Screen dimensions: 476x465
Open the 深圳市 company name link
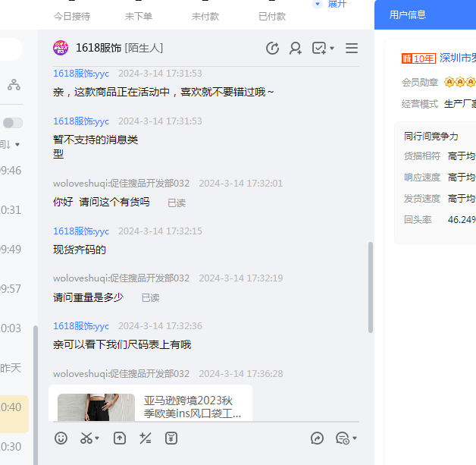tap(457, 58)
